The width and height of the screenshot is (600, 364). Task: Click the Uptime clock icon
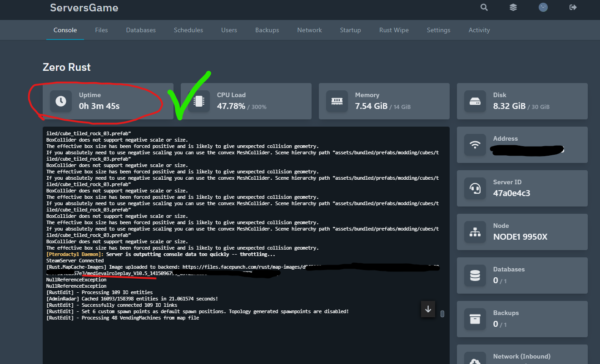[61, 101]
